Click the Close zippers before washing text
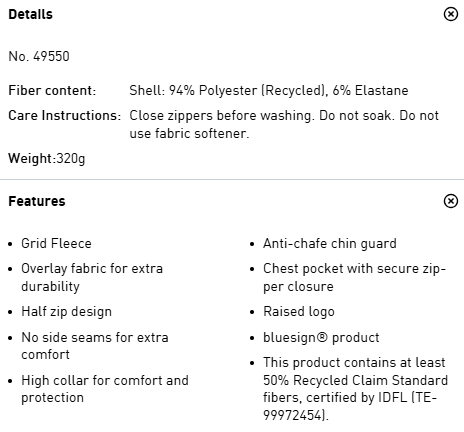464x432 pixels. pos(284,124)
